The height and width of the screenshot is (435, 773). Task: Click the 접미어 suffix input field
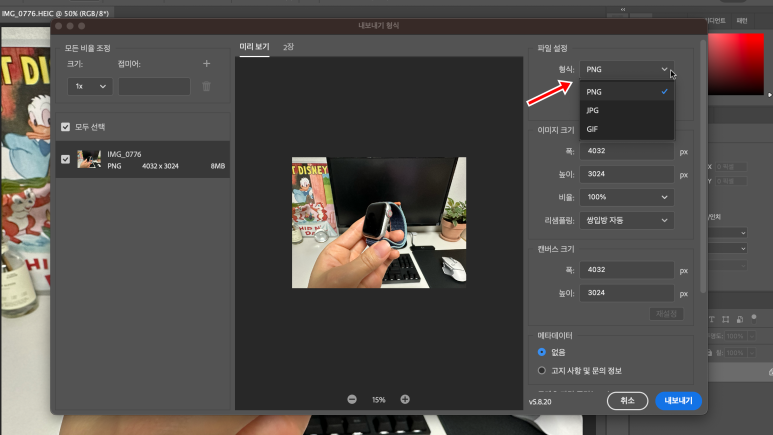click(154, 86)
